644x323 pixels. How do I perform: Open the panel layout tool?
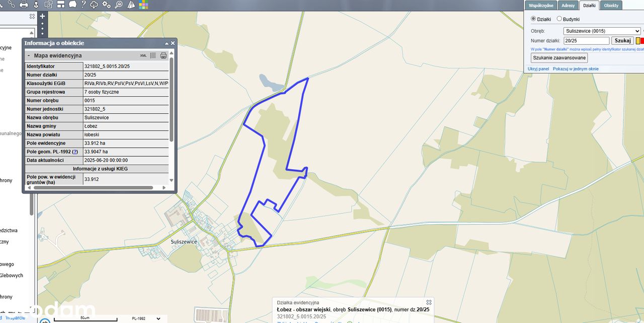[60, 5]
